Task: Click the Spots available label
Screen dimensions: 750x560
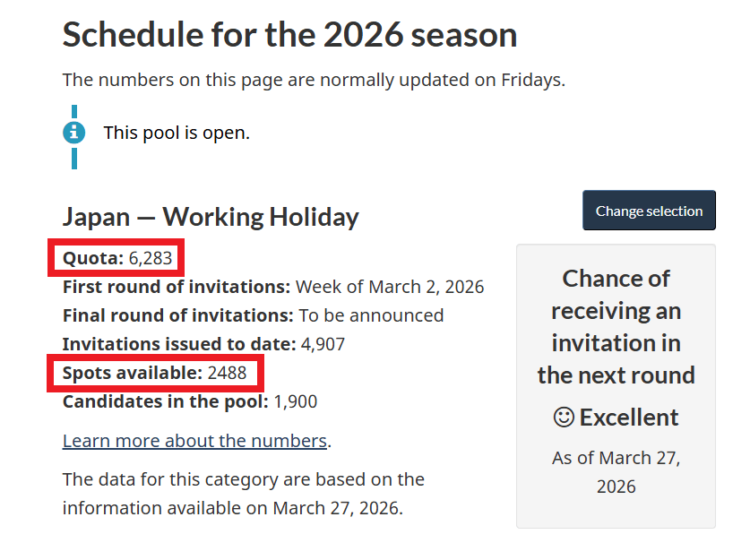Action: coord(133,373)
